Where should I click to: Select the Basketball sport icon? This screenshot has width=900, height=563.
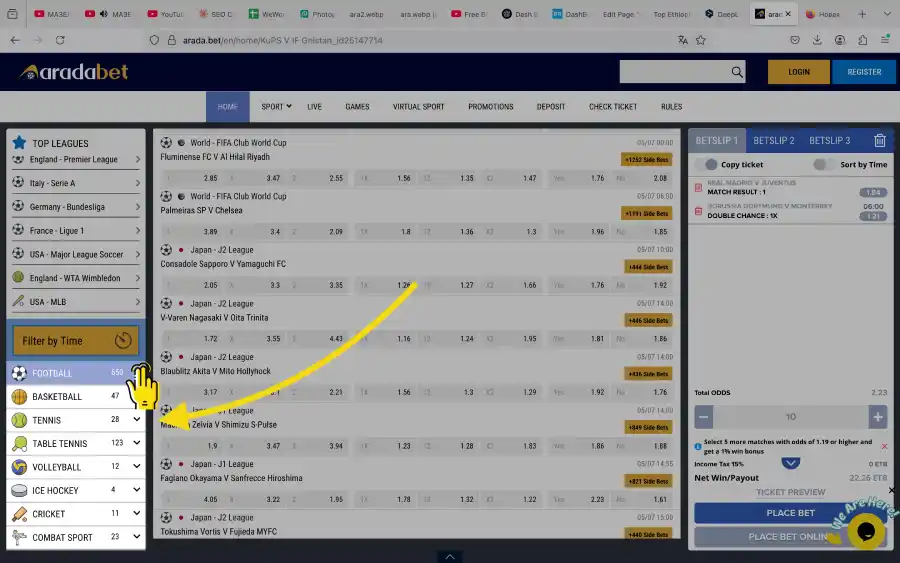click(19, 397)
